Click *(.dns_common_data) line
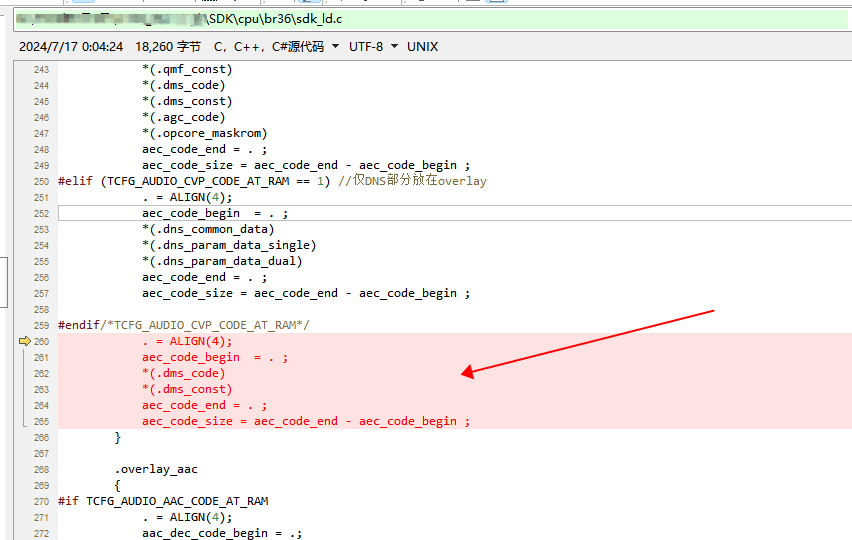The height and width of the screenshot is (540, 852). [208, 229]
